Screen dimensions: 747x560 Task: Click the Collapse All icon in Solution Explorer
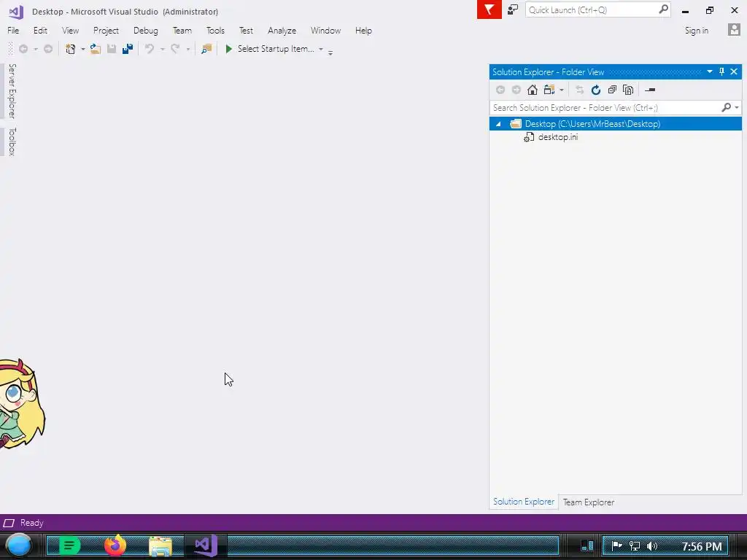pos(612,90)
